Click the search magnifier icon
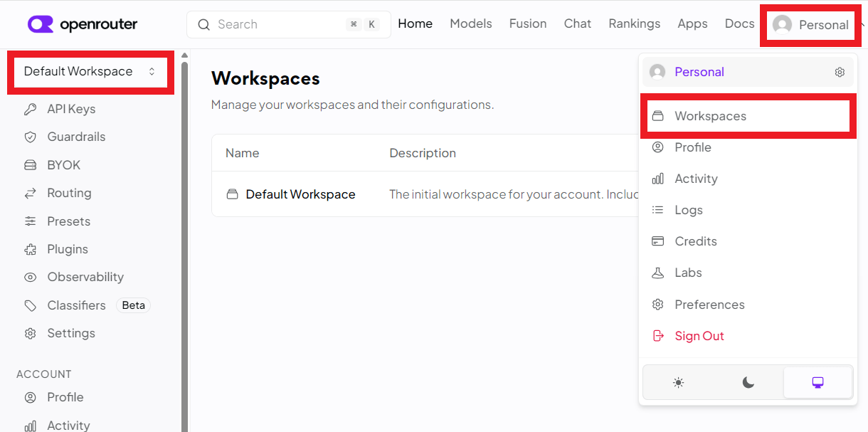Viewport: 868px width, 432px height. click(x=204, y=24)
